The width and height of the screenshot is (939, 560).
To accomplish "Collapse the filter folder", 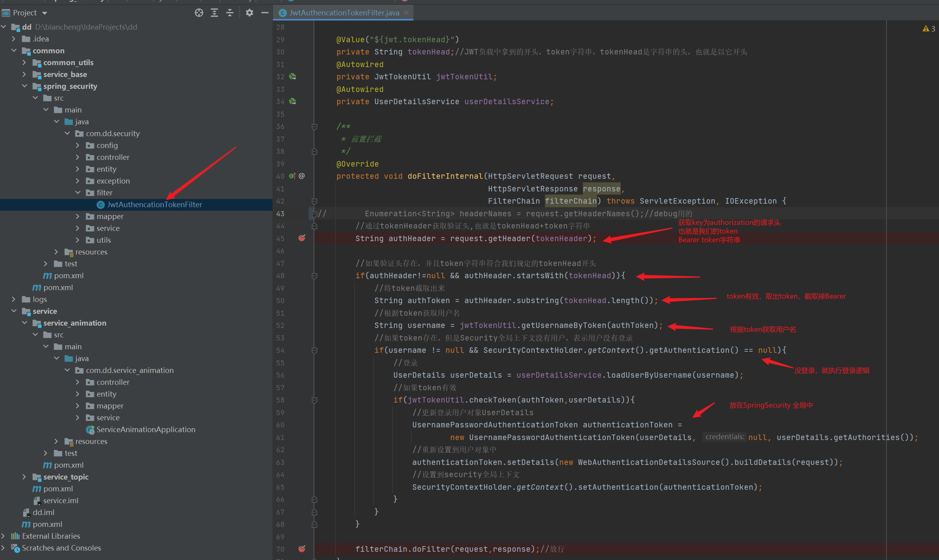I will [x=78, y=193].
